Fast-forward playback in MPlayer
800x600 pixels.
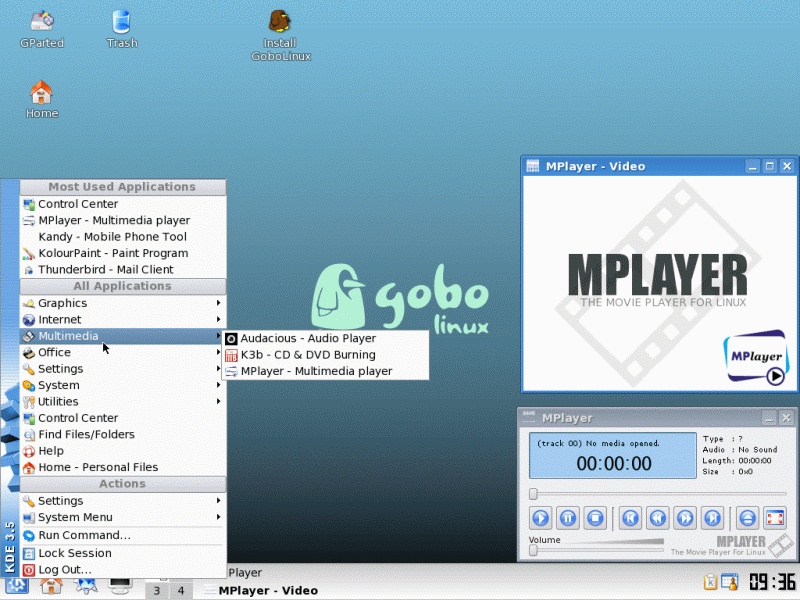685,518
